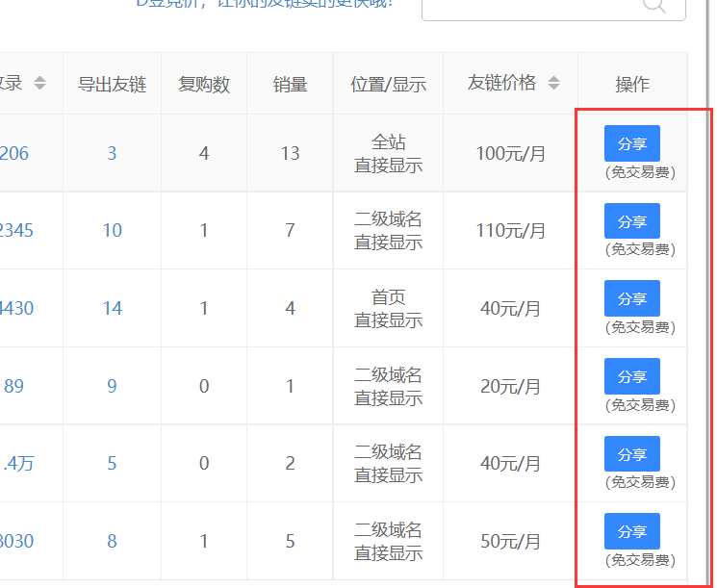The image size is (717, 588).
Task: Sort by the 收录 column arrows
Action: (x=39, y=84)
